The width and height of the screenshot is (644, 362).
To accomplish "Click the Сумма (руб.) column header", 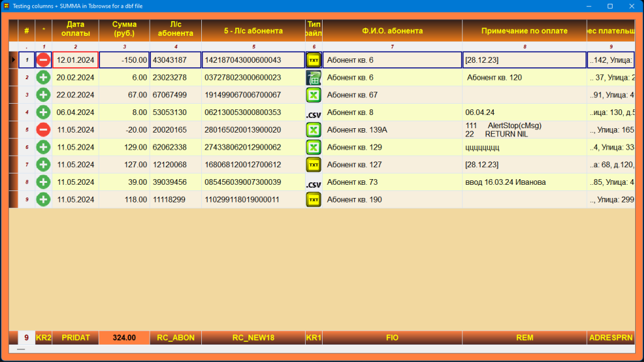I will point(125,30).
